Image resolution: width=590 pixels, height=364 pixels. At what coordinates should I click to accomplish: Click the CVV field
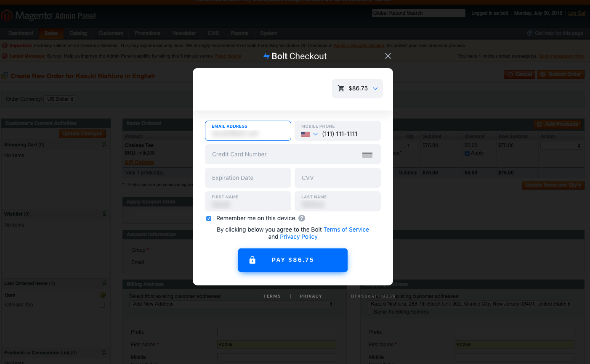tap(338, 178)
